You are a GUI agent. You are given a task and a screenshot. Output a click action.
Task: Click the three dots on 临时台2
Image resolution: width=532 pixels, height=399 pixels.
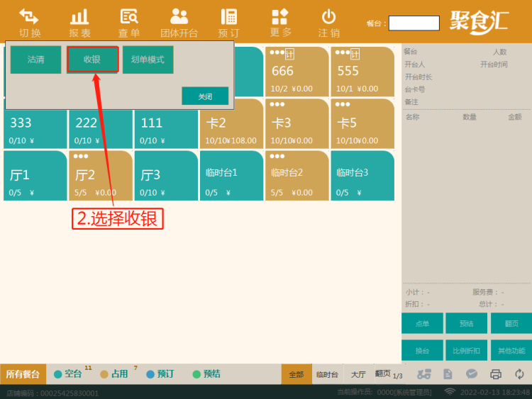(x=277, y=157)
